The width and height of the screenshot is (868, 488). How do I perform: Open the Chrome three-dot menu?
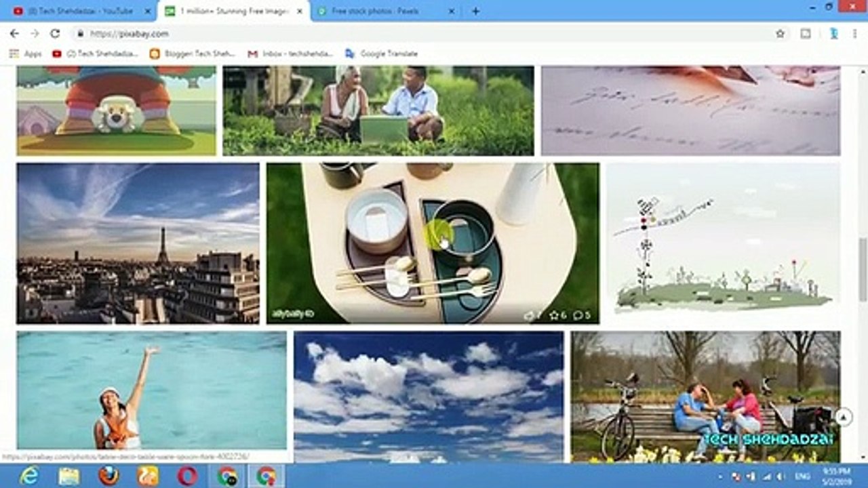click(x=854, y=33)
